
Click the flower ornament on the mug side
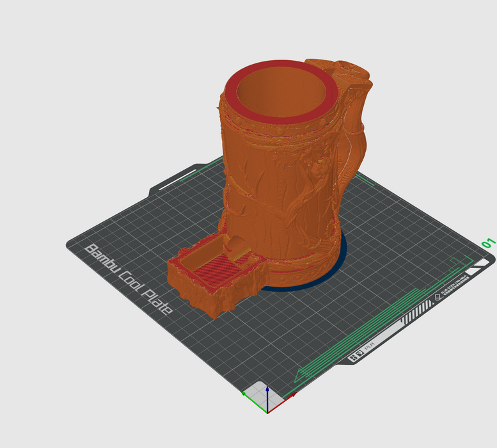(320, 168)
